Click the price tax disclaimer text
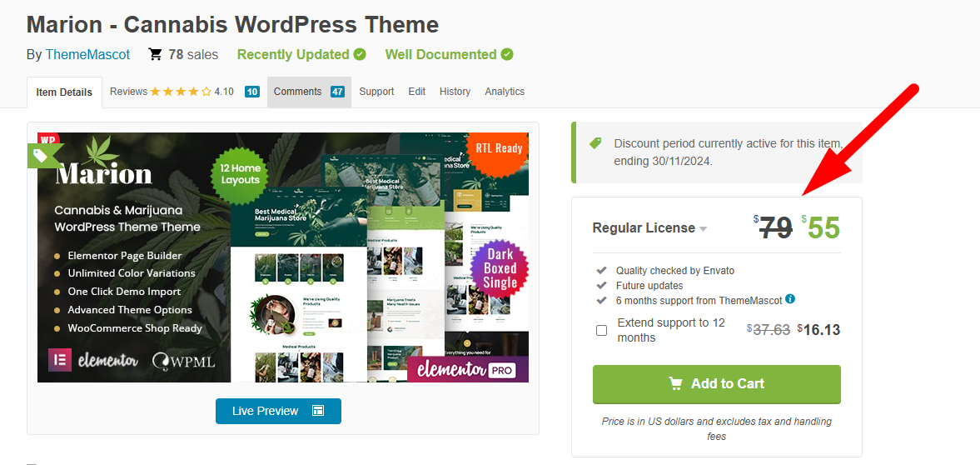This screenshot has height=465, width=980. [717, 428]
